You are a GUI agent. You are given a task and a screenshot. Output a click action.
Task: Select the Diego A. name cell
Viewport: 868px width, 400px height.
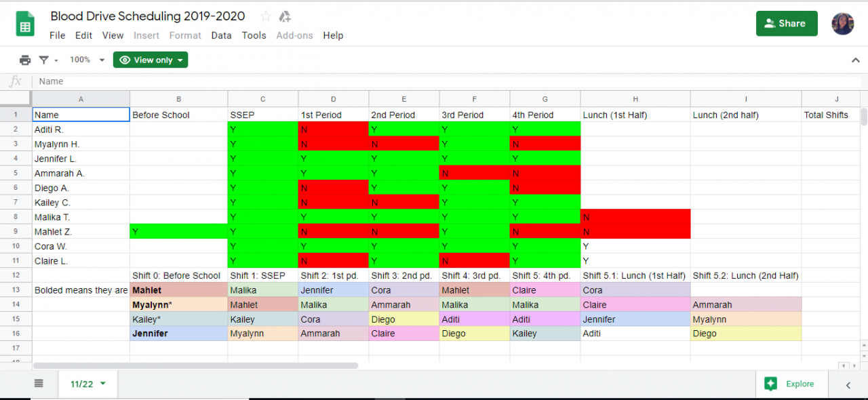click(x=81, y=188)
